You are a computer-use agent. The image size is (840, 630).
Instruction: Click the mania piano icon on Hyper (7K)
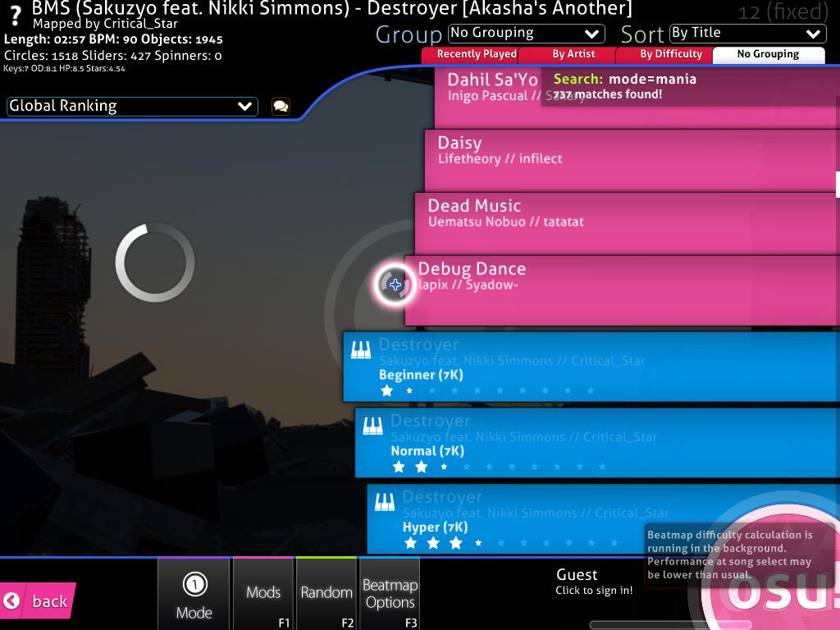pyautogui.click(x=385, y=503)
